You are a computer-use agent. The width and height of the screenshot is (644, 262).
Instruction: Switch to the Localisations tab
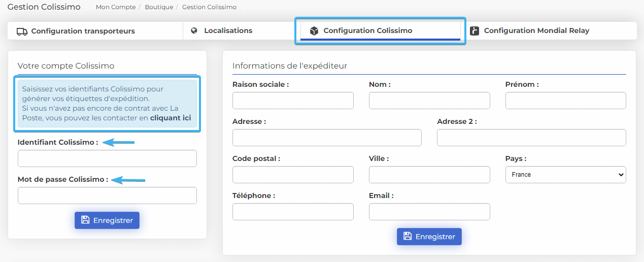[x=228, y=31]
